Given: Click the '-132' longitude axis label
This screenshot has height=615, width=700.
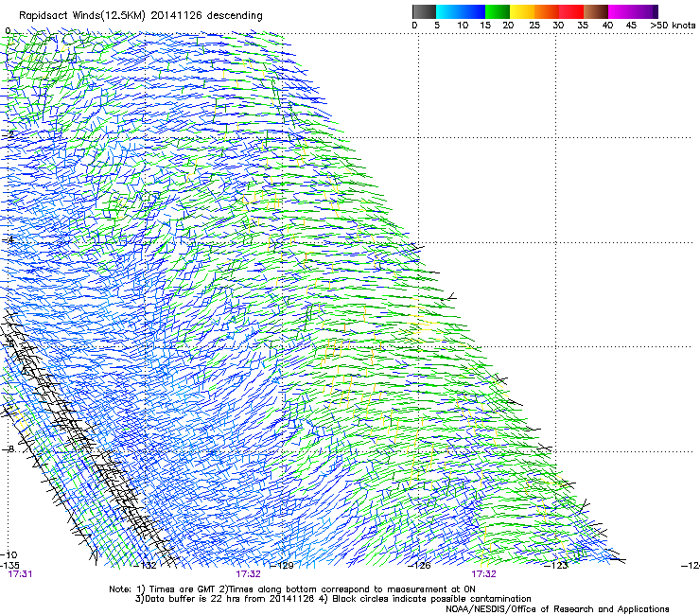Looking at the screenshot, I should pyautogui.click(x=146, y=566).
